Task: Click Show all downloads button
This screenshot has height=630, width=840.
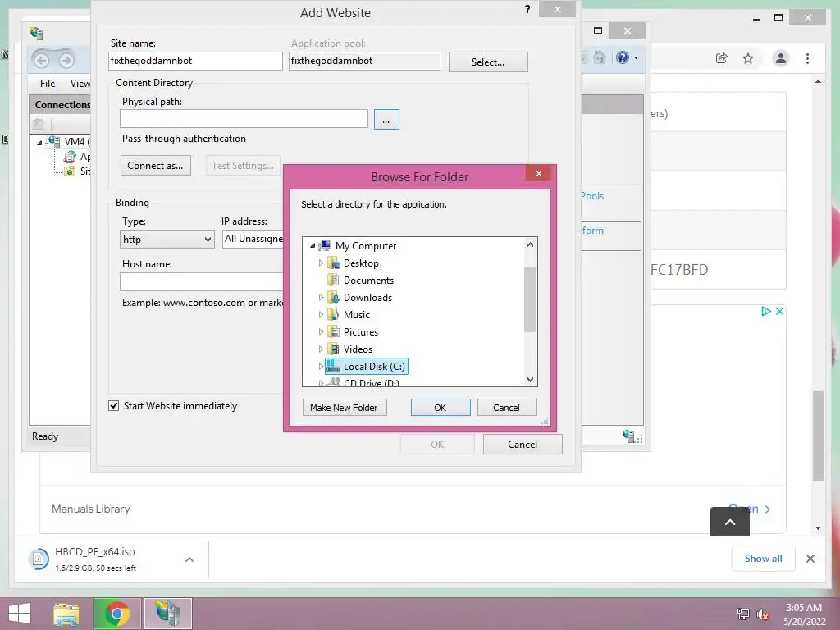Action: pyautogui.click(x=764, y=558)
